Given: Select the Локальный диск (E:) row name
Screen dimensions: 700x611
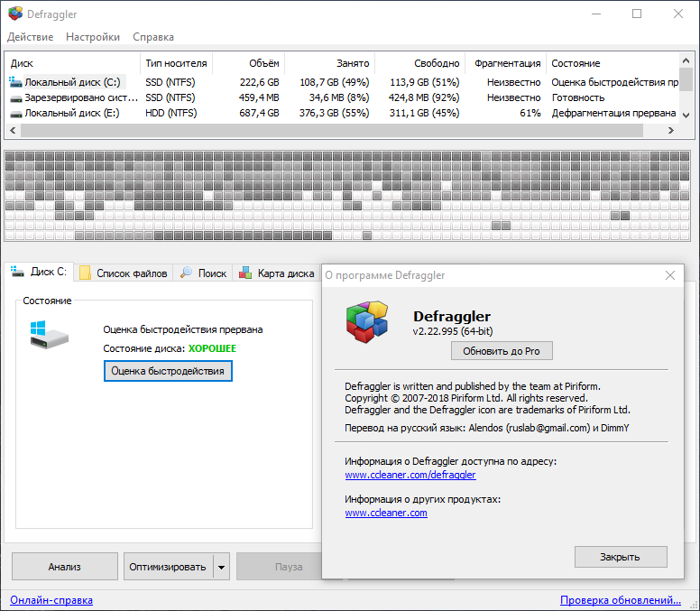Looking at the screenshot, I should (72, 113).
